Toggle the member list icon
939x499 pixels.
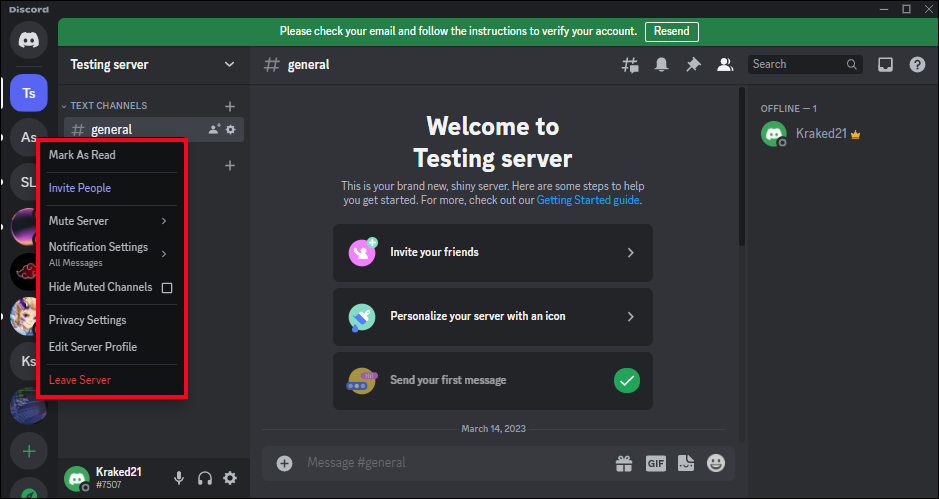pyautogui.click(x=725, y=65)
